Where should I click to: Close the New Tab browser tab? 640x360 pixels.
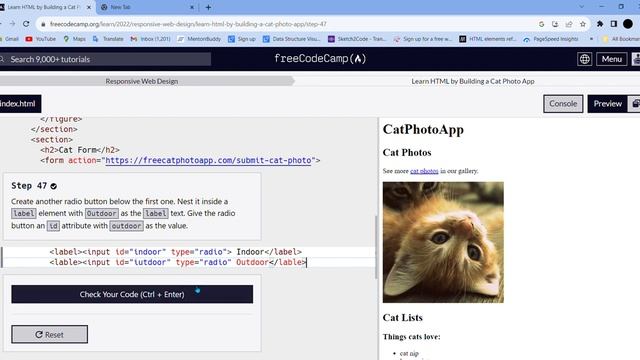coord(192,7)
